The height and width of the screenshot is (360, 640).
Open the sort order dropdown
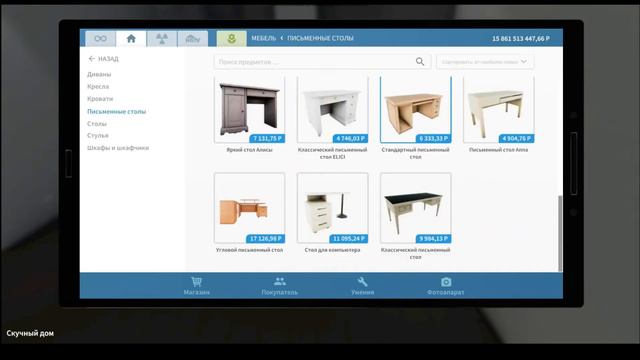point(485,62)
